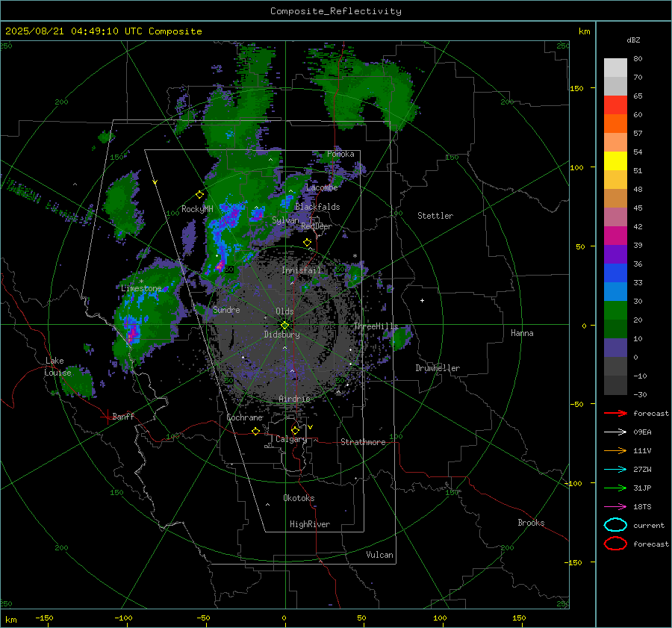Click the yellow diamond marker below Cochrane
Image resolution: width=672 pixels, height=628 pixels.
pos(255,431)
